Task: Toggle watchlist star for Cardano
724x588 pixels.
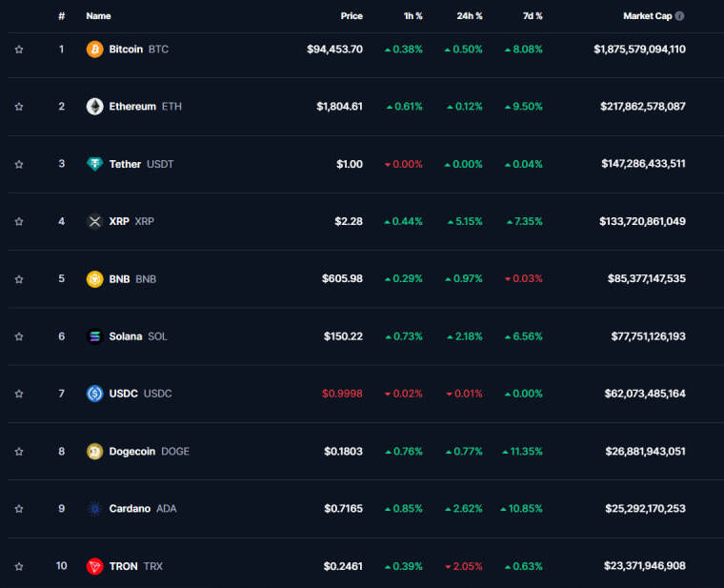Action: (19, 509)
